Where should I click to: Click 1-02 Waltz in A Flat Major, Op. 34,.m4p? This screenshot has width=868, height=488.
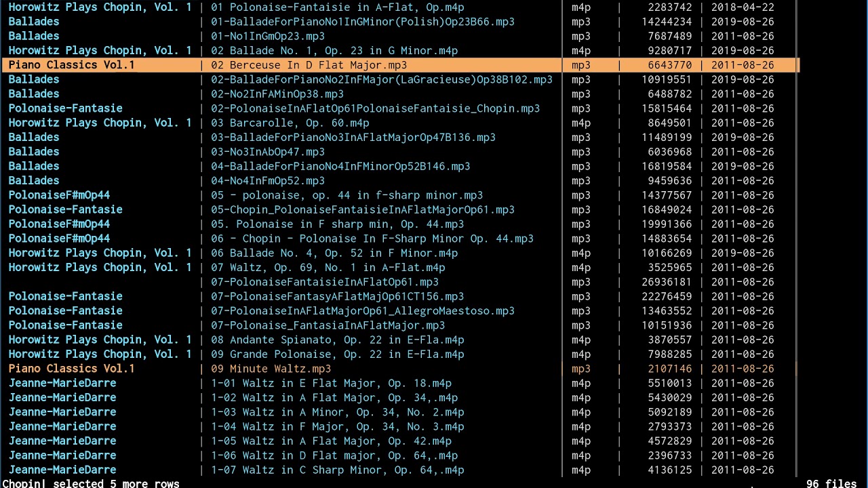tap(334, 398)
